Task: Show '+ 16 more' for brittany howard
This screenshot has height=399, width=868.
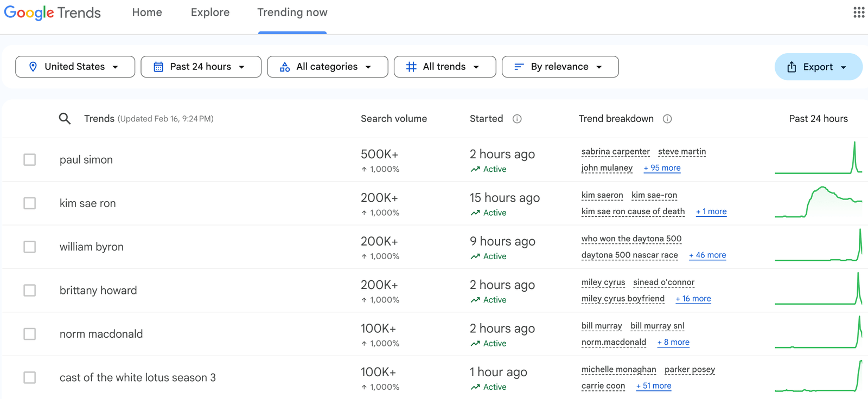Action: click(693, 299)
